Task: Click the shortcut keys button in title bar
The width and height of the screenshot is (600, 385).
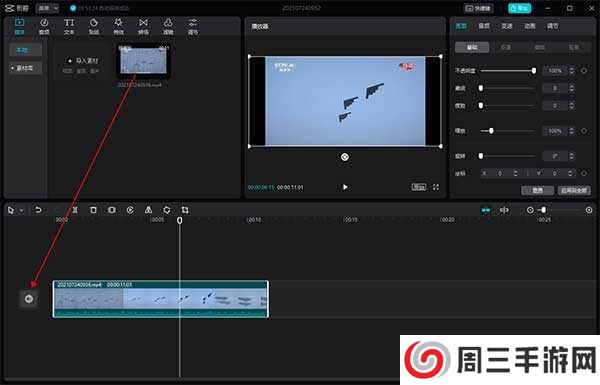Action: 479,8
